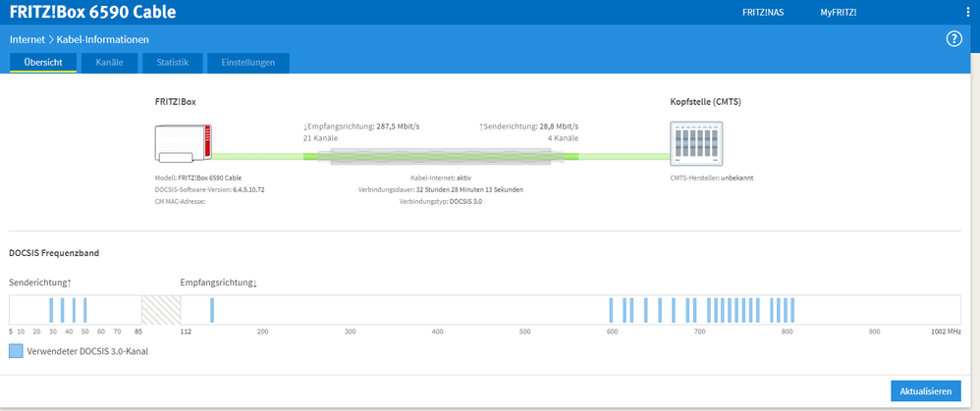Click the DOCSIS-Software-Version 6.4.5.10.72 line
This screenshot has width=980, height=411.
[210, 189]
